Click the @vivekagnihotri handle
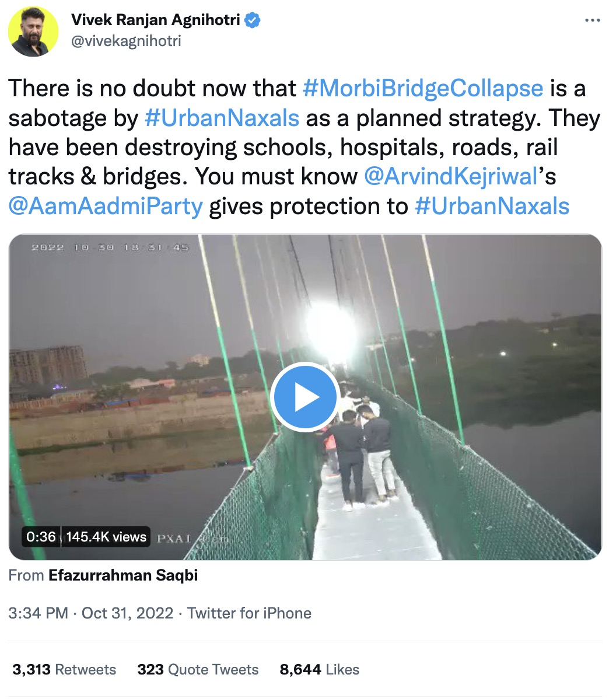This screenshot has width=616, height=699. tap(126, 41)
